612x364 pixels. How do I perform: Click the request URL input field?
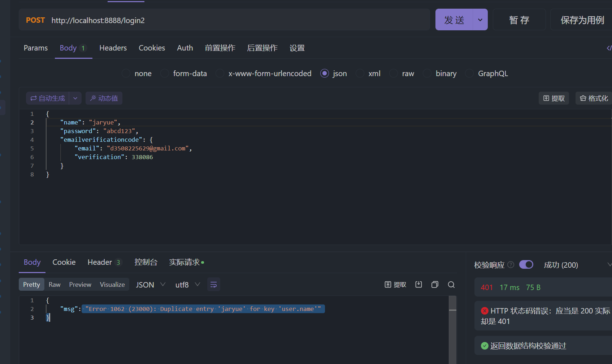coord(238,20)
